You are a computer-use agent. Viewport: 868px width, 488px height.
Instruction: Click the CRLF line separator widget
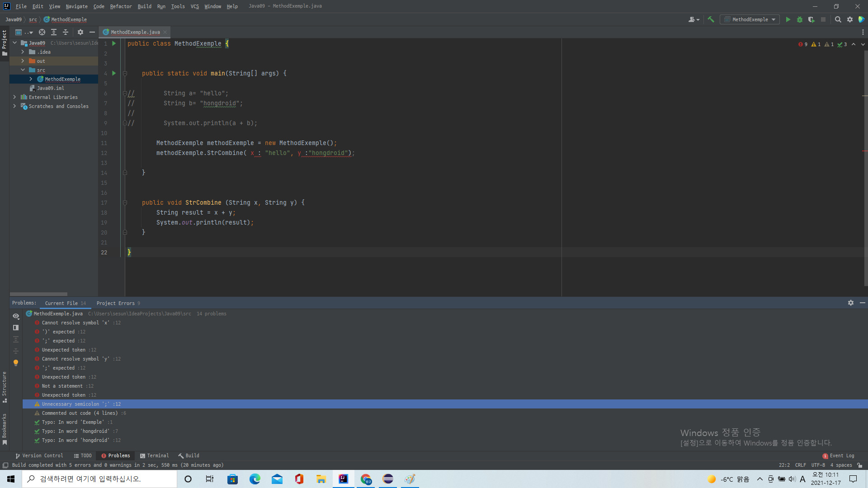tap(801, 465)
